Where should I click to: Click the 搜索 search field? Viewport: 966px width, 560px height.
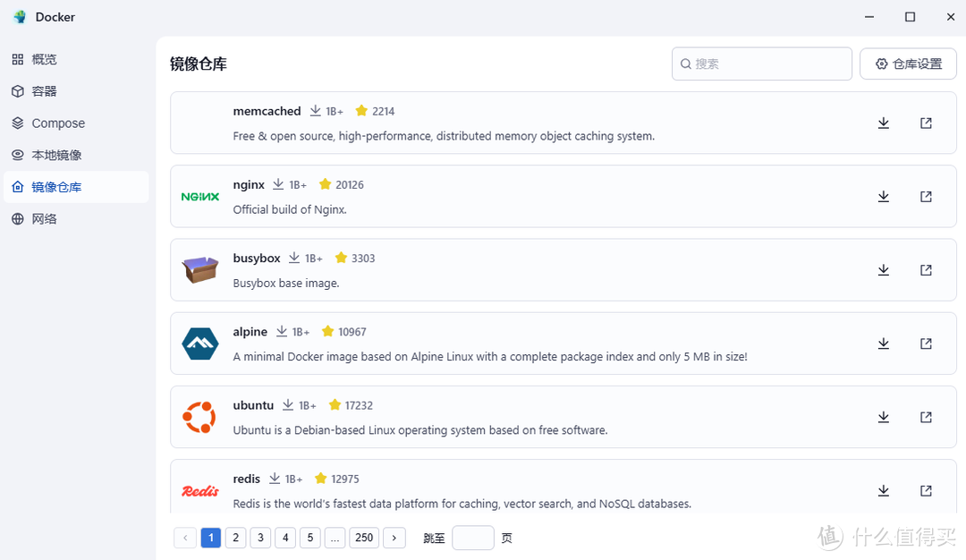tap(761, 64)
